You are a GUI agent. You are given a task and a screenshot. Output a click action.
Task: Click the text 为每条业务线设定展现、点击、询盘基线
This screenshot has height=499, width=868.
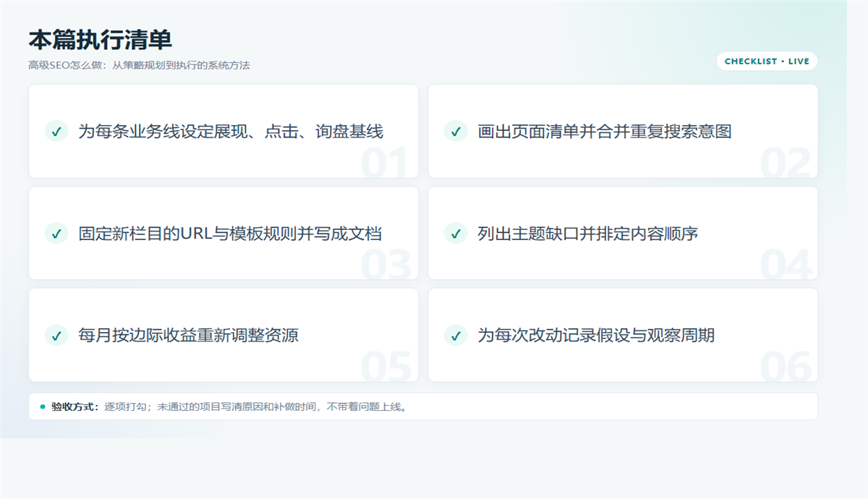click(x=231, y=131)
